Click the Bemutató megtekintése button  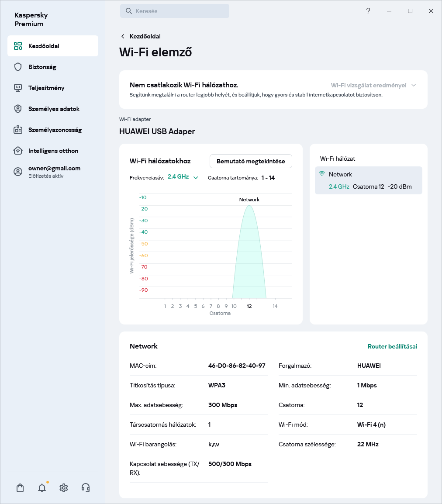click(251, 161)
